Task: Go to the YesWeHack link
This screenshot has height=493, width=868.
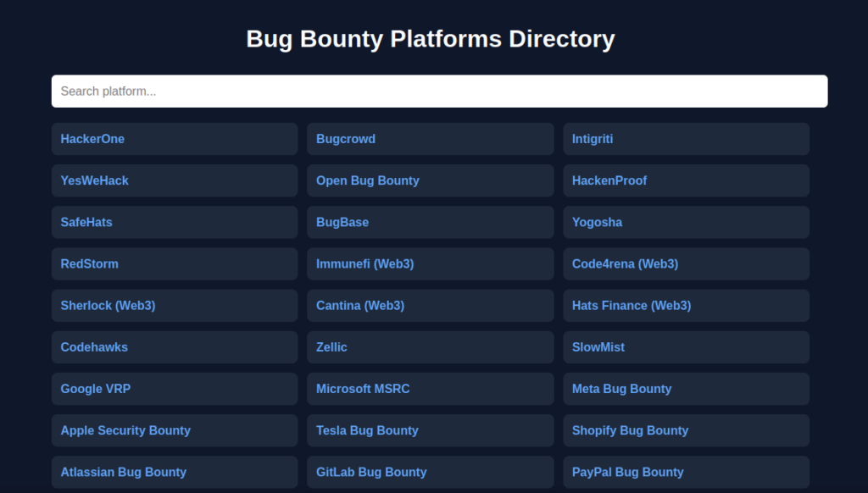Action: point(95,180)
